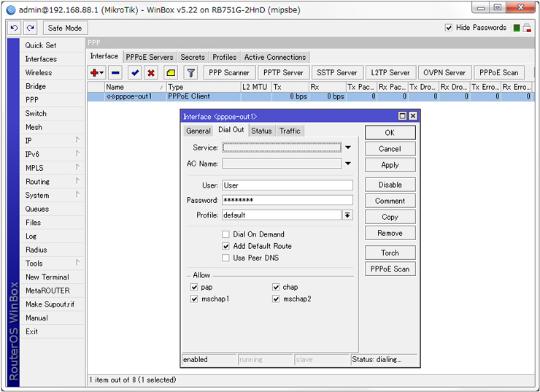Open the PPPoE Servers tab
Viewport: 540px width, 392px height.
click(x=149, y=57)
